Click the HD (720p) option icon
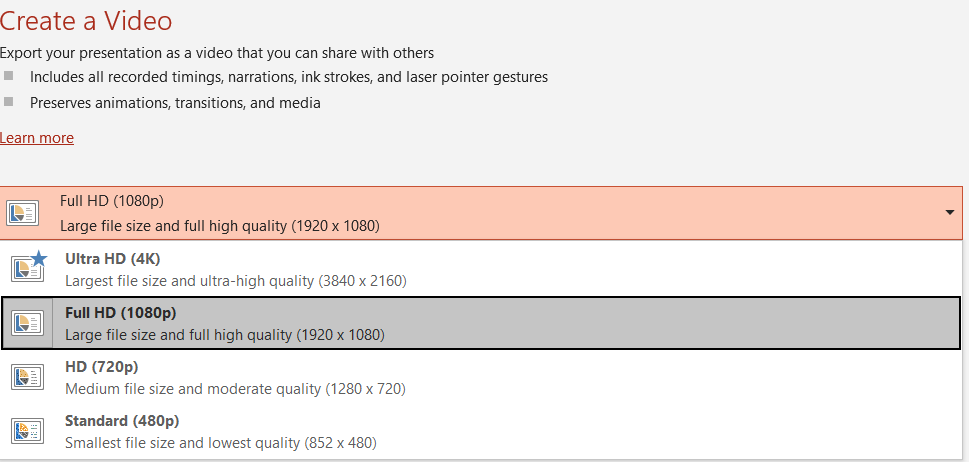The height and width of the screenshot is (462, 969). 27,377
